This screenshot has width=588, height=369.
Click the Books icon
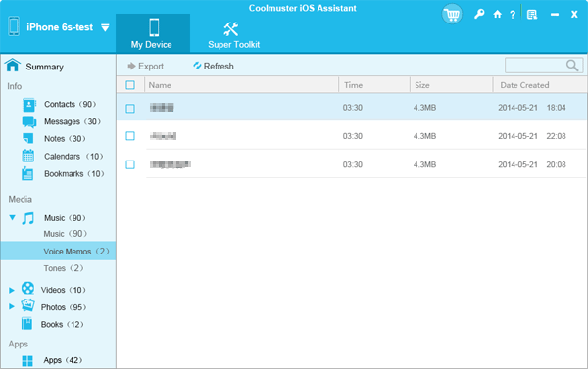tap(27, 323)
